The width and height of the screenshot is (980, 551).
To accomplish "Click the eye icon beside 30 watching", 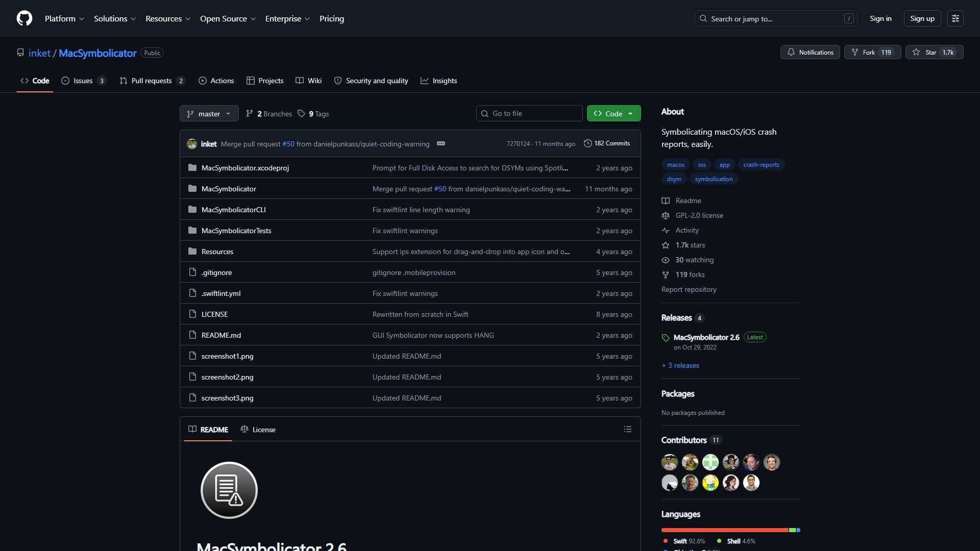I will 666,260.
